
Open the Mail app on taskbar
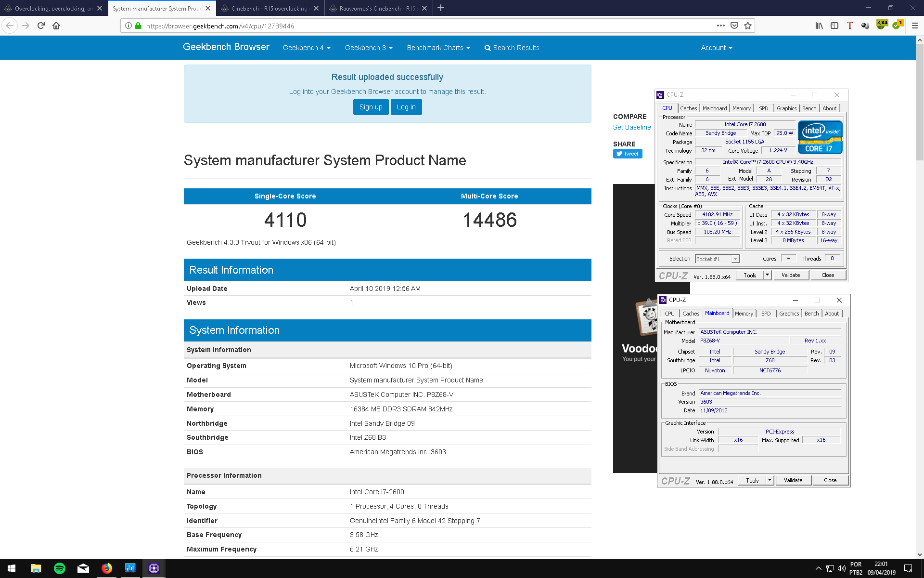(83, 568)
